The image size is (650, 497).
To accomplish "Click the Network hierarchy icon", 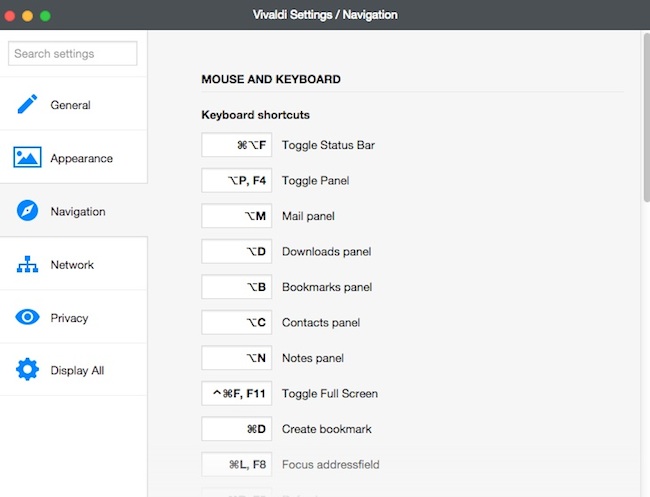I will [x=27, y=264].
